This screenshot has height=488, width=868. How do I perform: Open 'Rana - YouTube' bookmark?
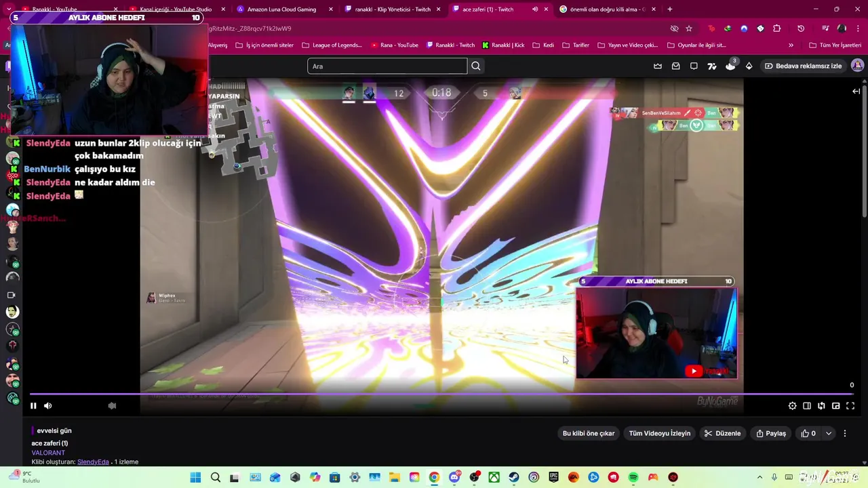point(395,45)
